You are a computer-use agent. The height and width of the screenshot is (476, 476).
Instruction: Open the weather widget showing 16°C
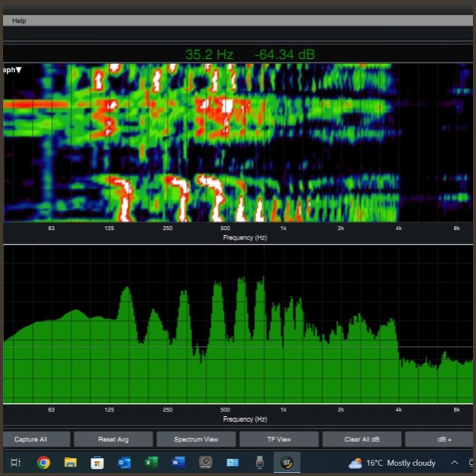pyautogui.click(x=392, y=463)
